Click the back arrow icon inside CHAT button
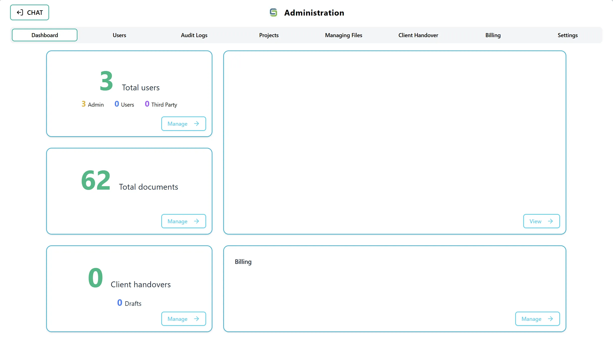 pyautogui.click(x=20, y=12)
